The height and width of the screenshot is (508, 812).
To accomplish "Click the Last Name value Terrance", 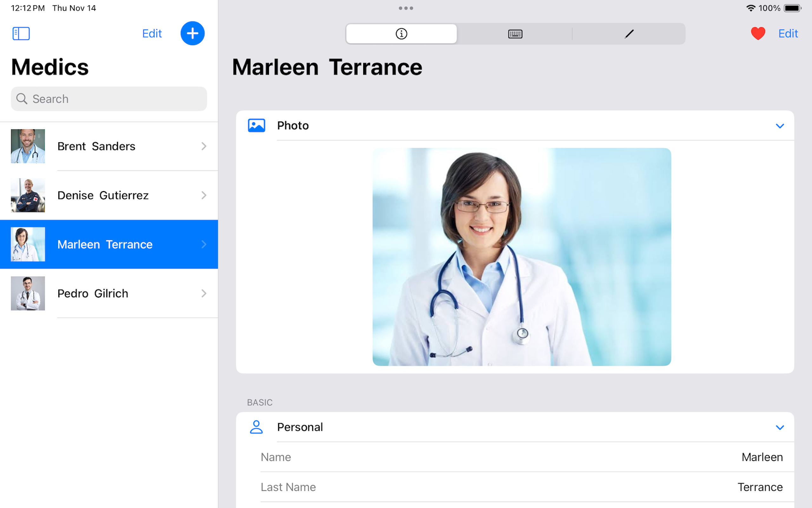I will pyautogui.click(x=760, y=487).
